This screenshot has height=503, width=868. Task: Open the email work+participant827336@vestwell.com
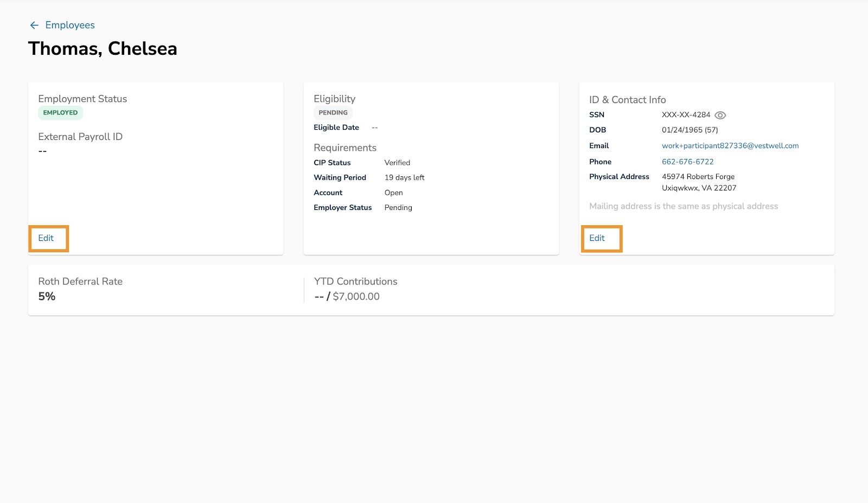(730, 145)
